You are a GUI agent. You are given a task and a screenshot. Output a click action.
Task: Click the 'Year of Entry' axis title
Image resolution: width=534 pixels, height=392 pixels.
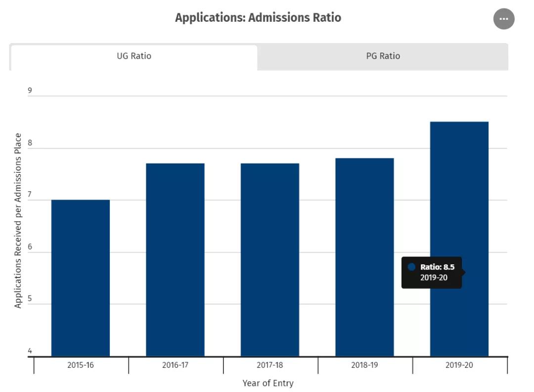click(x=268, y=383)
